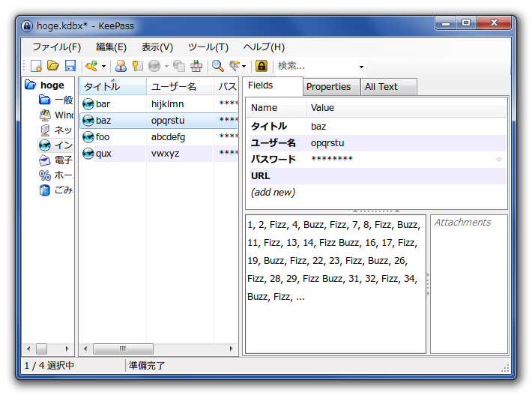Image resolution: width=532 pixels, height=395 pixels.
Task: Click into the Fizz Buzz notes area
Action: [x=335, y=284]
